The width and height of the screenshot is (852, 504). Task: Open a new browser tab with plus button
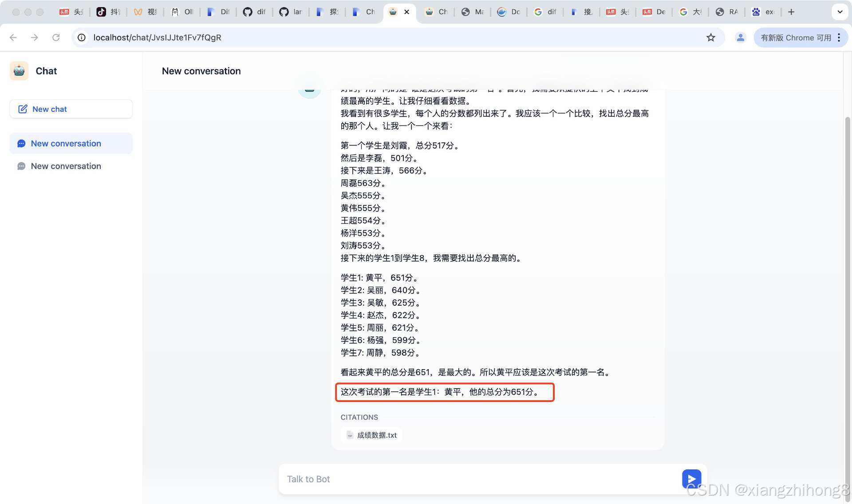pyautogui.click(x=791, y=12)
